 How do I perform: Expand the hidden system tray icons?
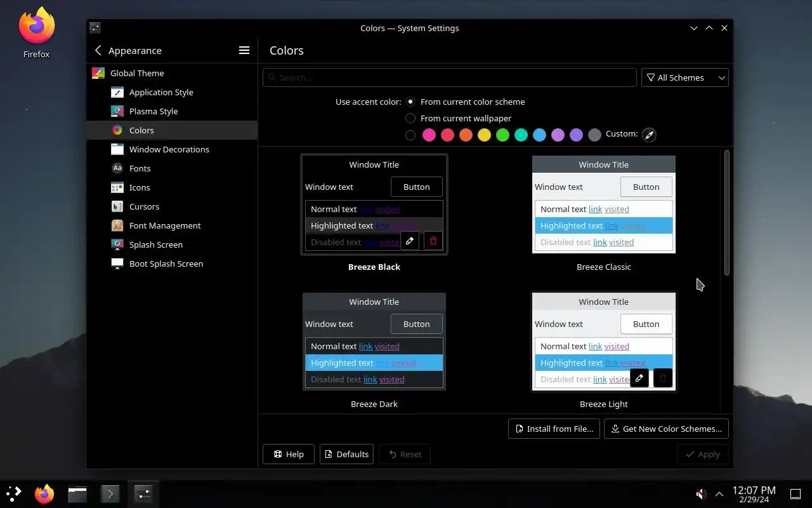[719, 494]
